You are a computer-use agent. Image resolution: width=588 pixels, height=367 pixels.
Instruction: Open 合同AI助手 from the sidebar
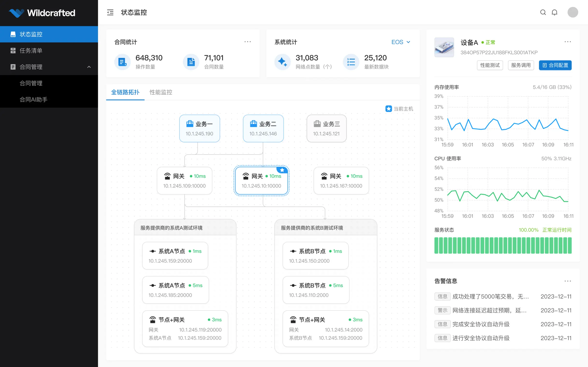tap(34, 99)
